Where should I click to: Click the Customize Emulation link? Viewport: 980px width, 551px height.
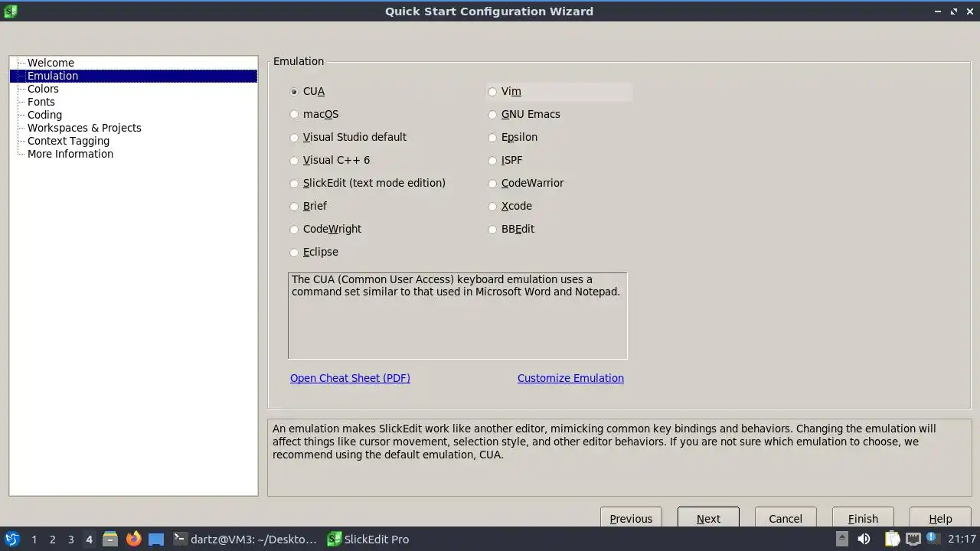(x=570, y=378)
